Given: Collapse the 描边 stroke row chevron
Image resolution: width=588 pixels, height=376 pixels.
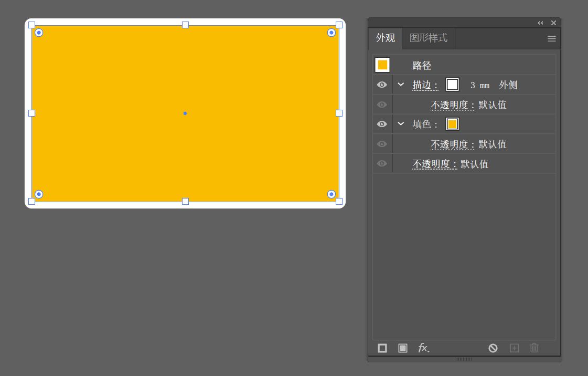Looking at the screenshot, I should tap(401, 85).
